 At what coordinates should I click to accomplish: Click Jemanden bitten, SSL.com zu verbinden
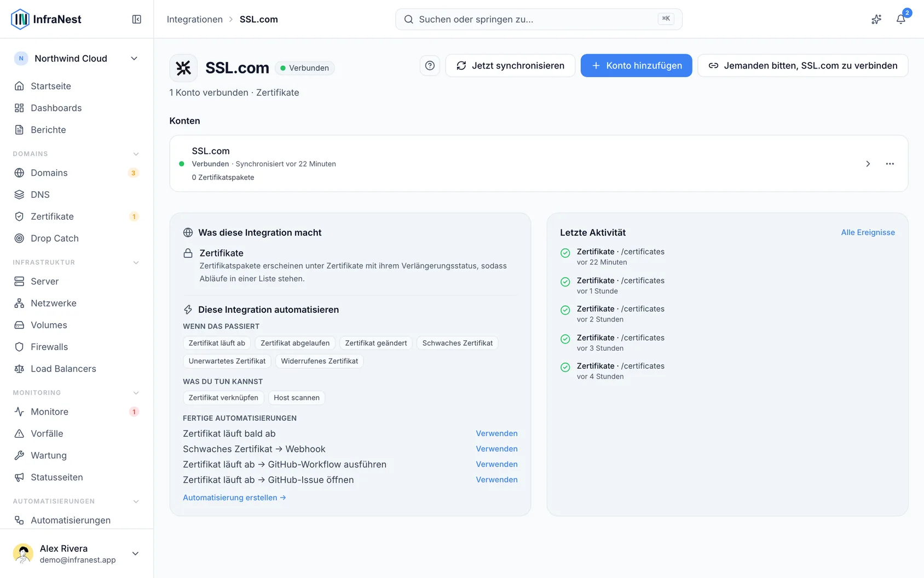(802, 66)
